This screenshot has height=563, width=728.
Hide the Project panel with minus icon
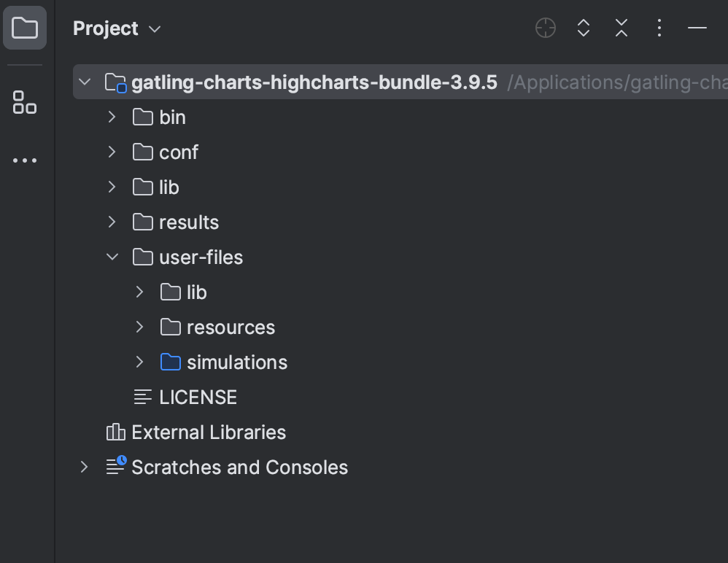[x=697, y=28]
